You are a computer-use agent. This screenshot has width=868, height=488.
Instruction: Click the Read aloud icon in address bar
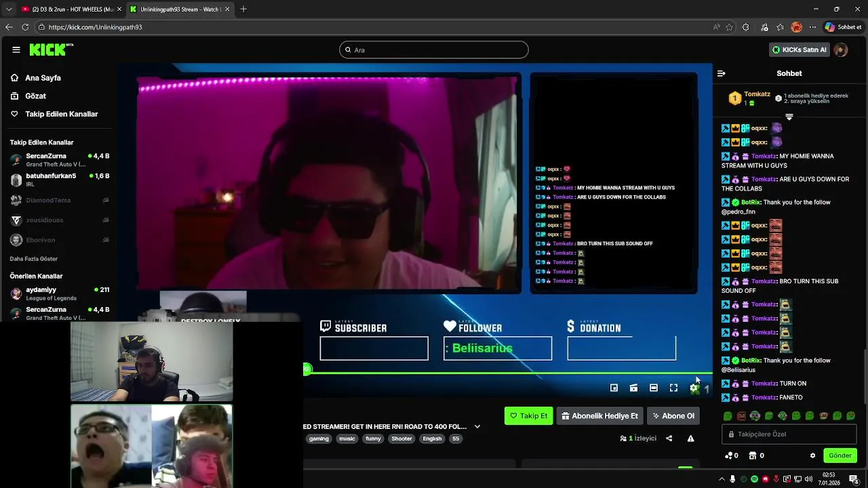(716, 27)
